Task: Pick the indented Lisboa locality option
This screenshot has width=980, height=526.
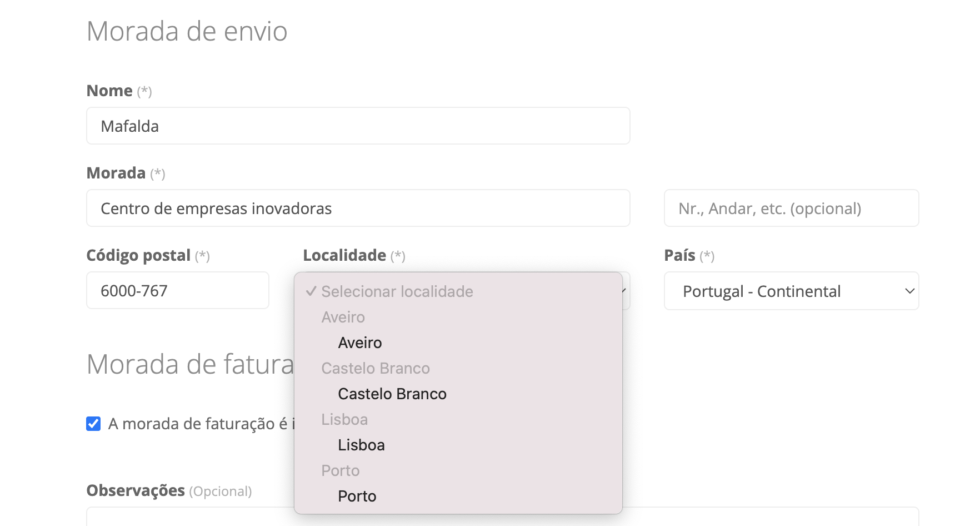Action: click(361, 445)
